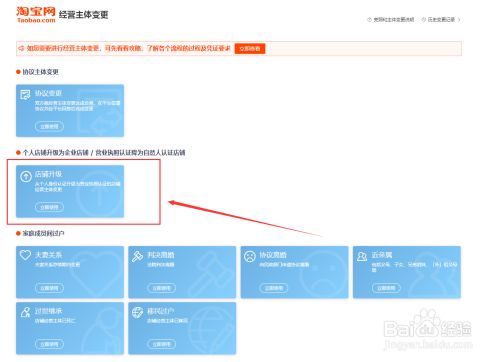The image size is (500, 362).
Task: Click the 家庭成员间过户 section heading
Action: tap(43, 233)
